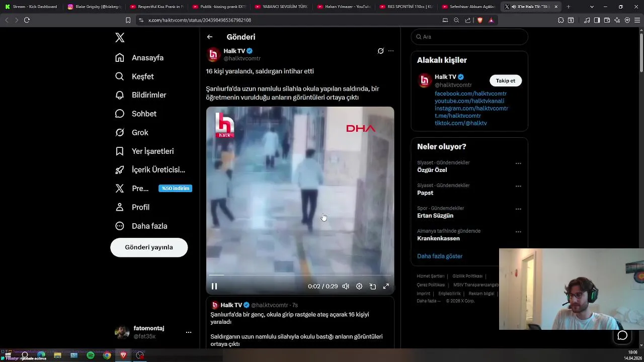Image resolution: width=644 pixels, height=362 pixels.
Task: Open video settings gear
Action: 359,286
